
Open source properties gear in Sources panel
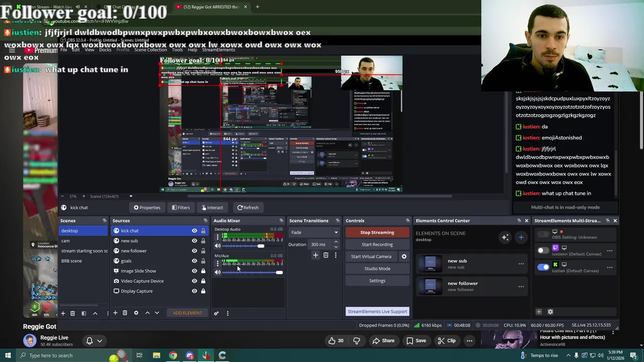(x=136, y=313)
